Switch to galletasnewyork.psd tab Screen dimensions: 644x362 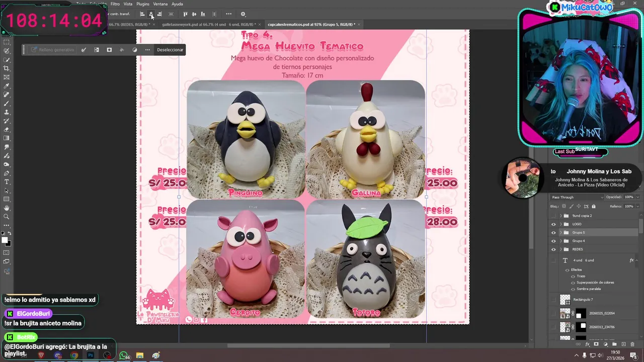208,24
